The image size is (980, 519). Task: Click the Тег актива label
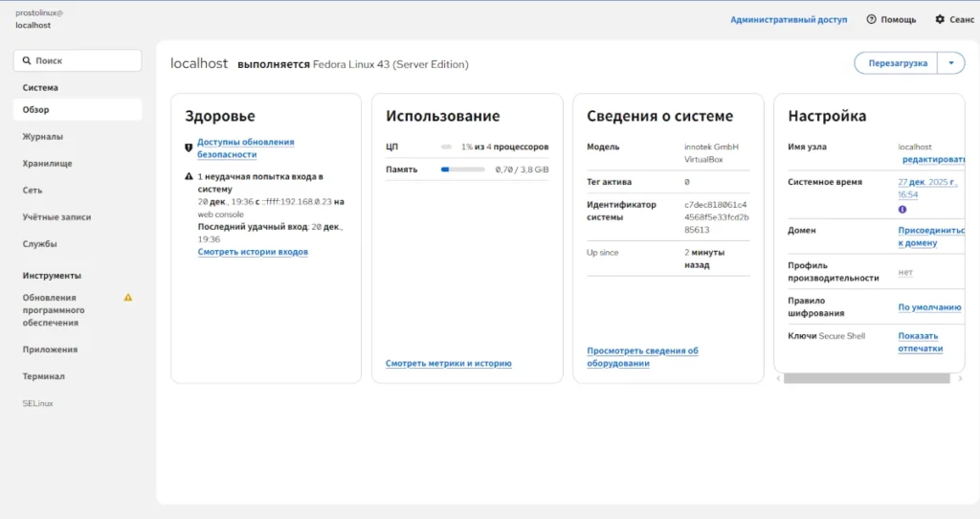click(x=609, y=182)
